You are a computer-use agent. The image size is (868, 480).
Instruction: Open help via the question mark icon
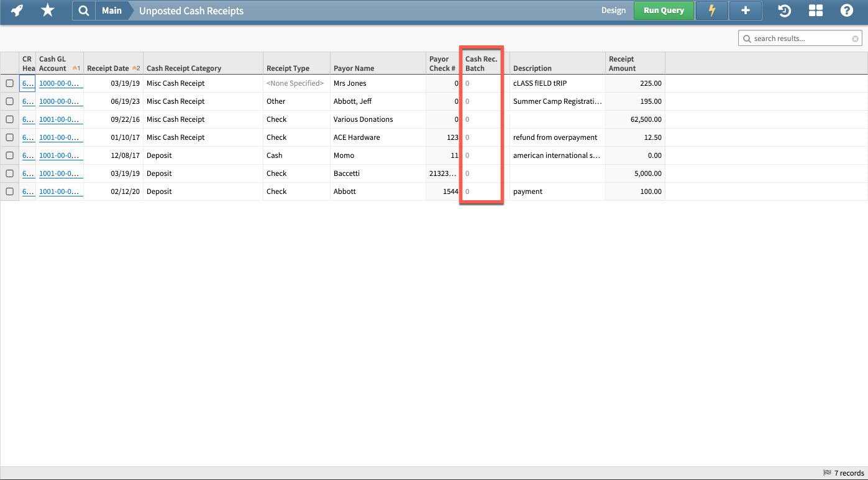click(x=846, y=11)
